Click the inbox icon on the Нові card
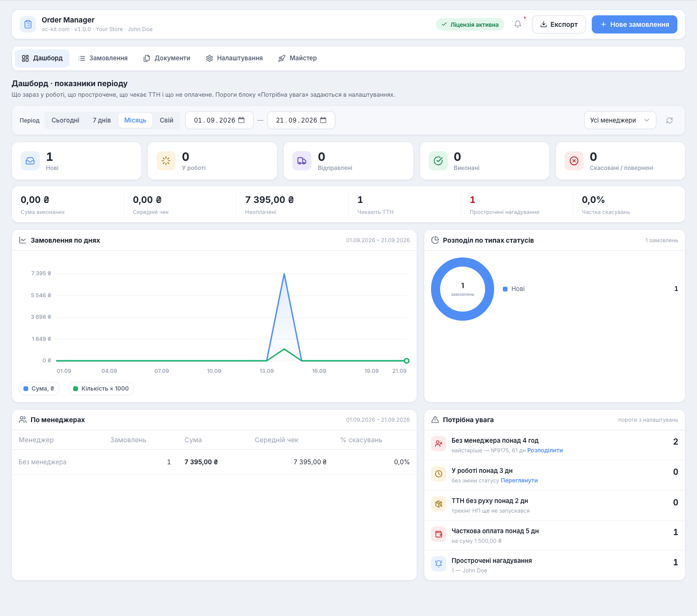This screenshot has width=697, height=616. (30, 161)
